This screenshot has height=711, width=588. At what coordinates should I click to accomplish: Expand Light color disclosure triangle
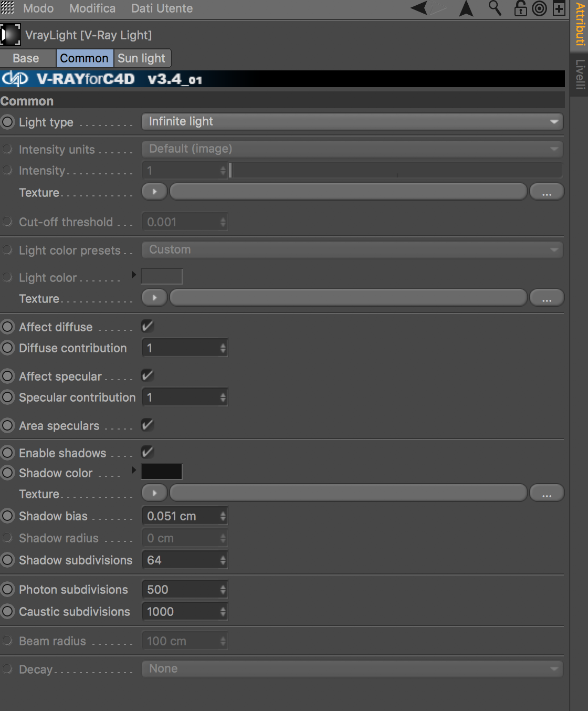click(x=133, y=275)
